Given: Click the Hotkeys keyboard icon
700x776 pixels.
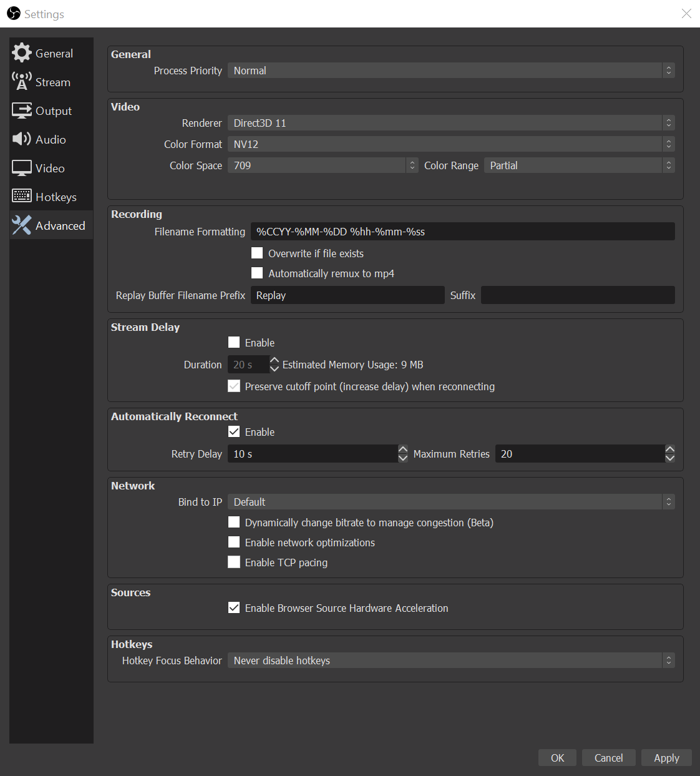Looking at the screenshot, I should pos(22,197).
